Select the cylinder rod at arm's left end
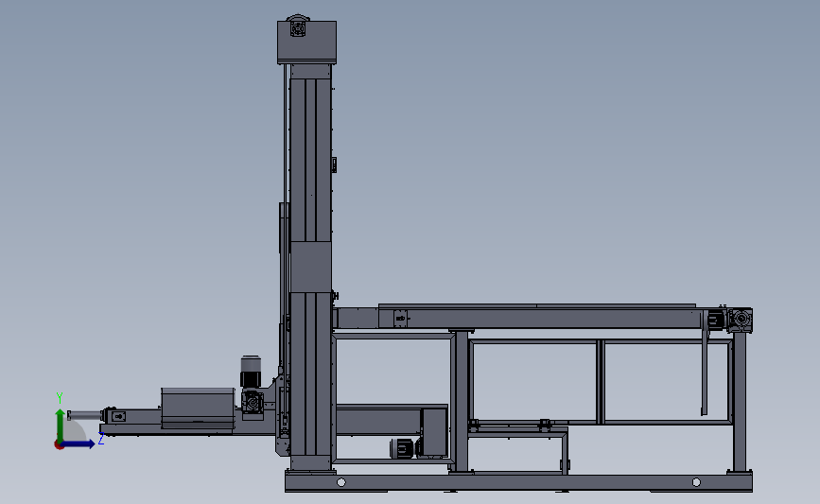Screen dimensions: 820x504 point(85,416)
